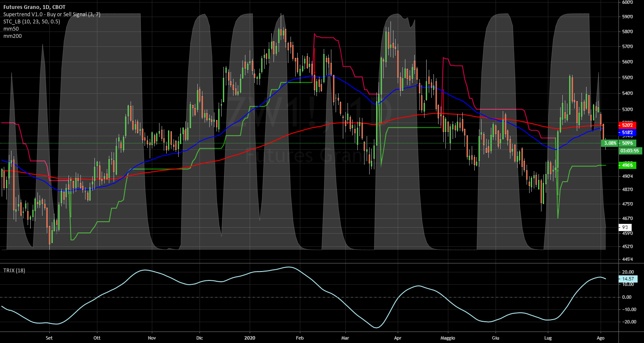644x343 pixels.
Task: Click the 'Nov' month on the time axis
Action: (x=151, y=338)
